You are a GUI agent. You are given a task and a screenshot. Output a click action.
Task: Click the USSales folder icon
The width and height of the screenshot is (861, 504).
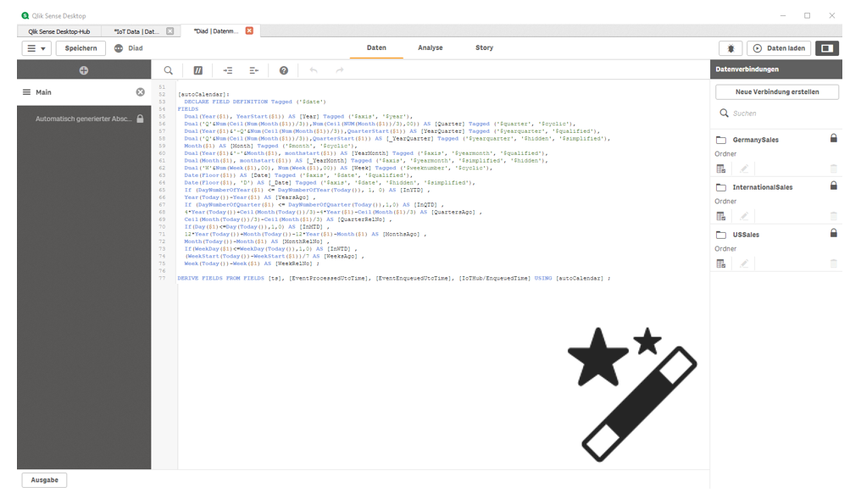(721, 235)
